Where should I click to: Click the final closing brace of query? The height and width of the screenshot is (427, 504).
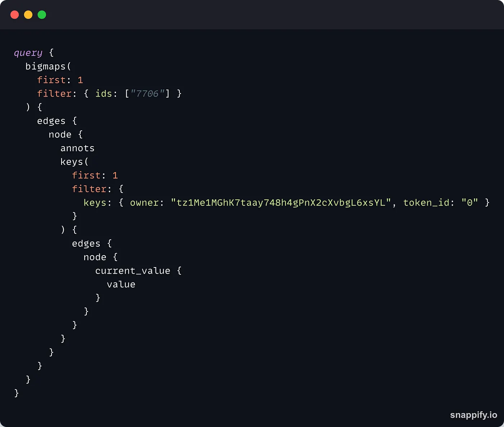coord(16,393)
